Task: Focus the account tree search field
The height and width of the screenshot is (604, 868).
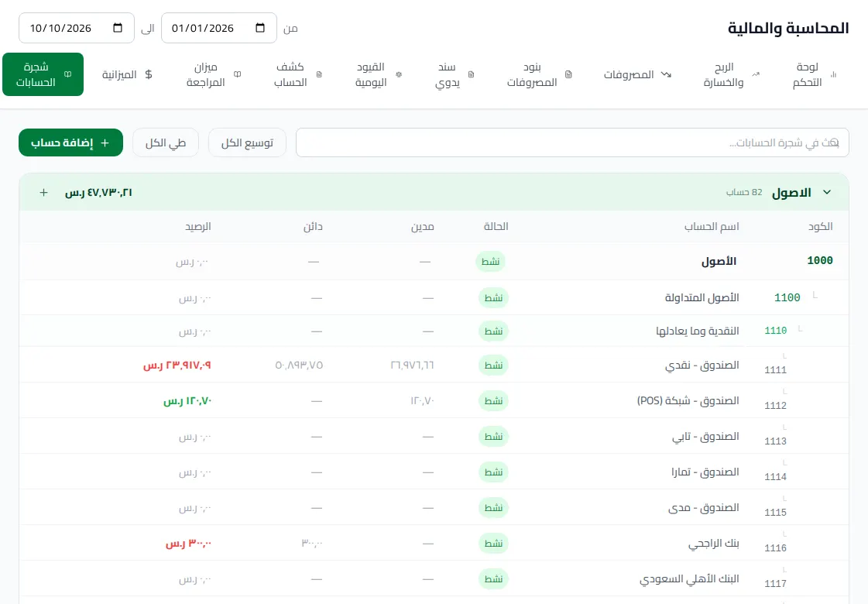Action: pyautogui.click(x=572, y=142)
